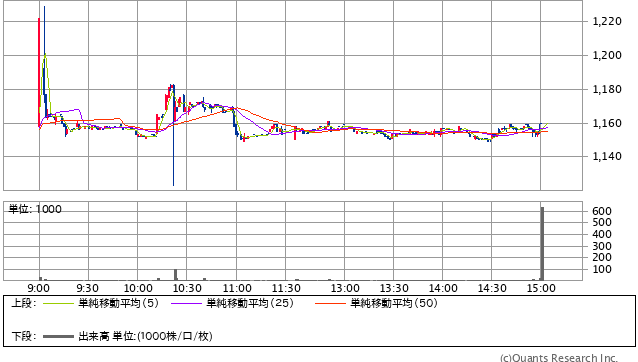Click the gray volume legend bar
638x362 pixels.
point(58,336)
